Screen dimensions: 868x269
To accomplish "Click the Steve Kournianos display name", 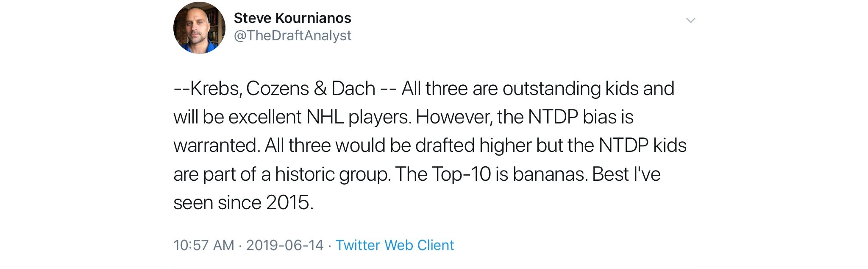I will pyautogui.click(x=292, y=18).
